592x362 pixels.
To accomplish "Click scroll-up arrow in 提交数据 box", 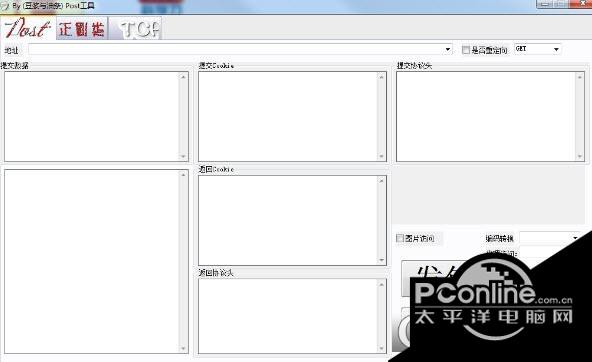I will [183, 77].
